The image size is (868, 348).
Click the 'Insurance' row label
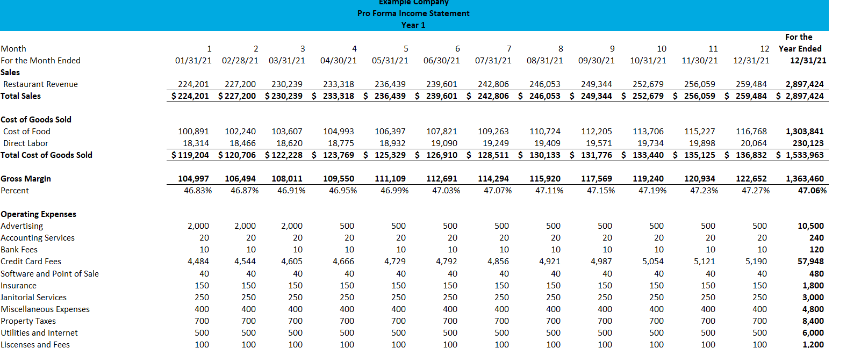click(x=18, y=286)
